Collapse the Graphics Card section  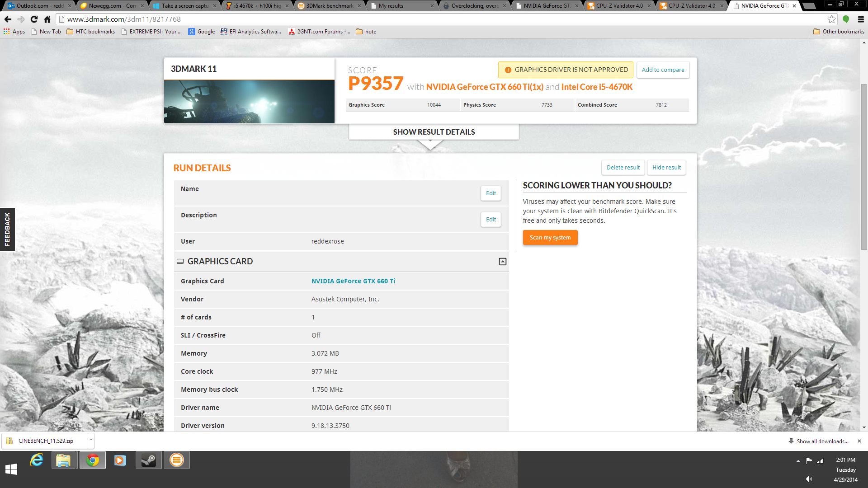coord(502,262)
